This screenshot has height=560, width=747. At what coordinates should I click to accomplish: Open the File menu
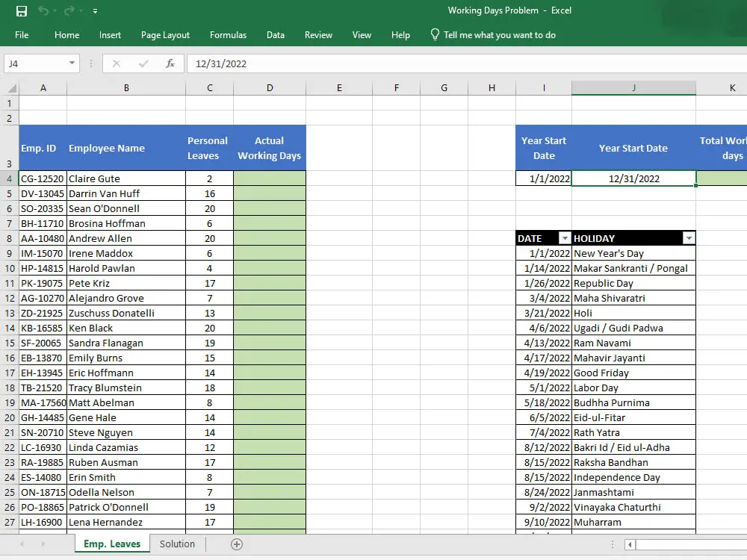tap(22, 34)
